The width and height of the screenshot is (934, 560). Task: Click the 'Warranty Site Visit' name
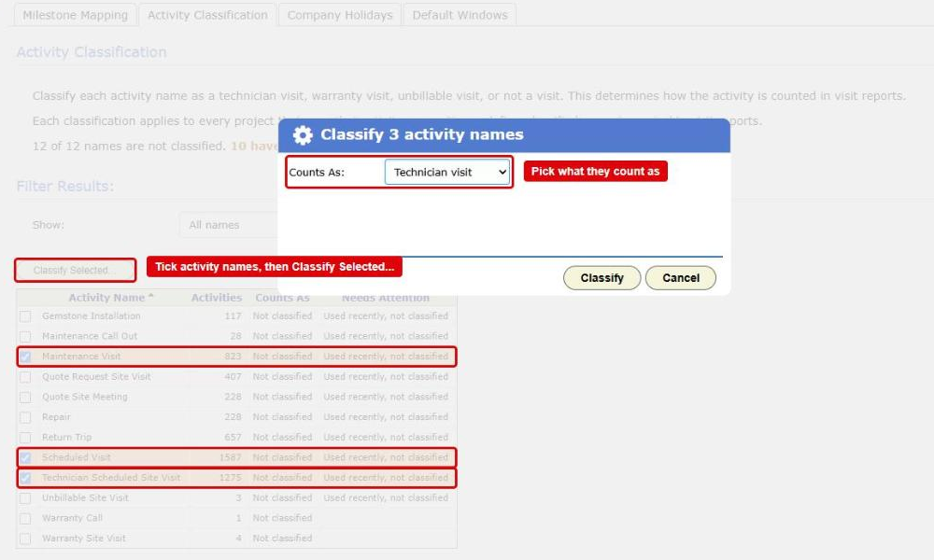83,539
